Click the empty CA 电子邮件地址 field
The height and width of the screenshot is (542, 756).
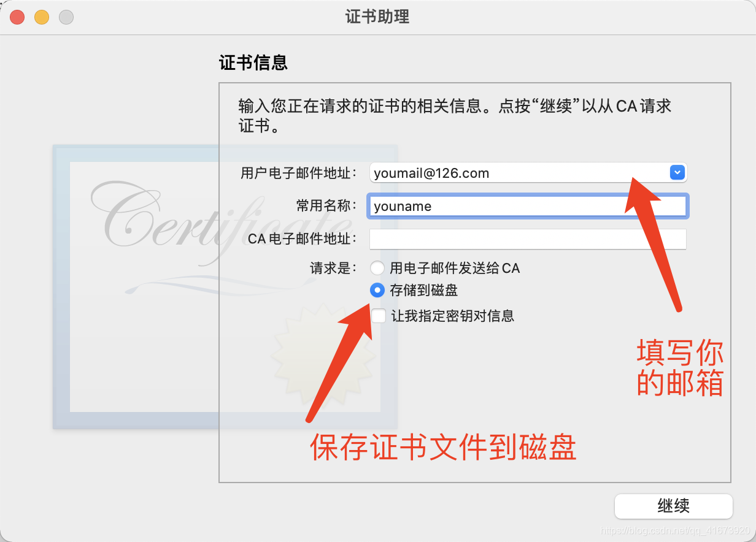click(x=528, y=239)
